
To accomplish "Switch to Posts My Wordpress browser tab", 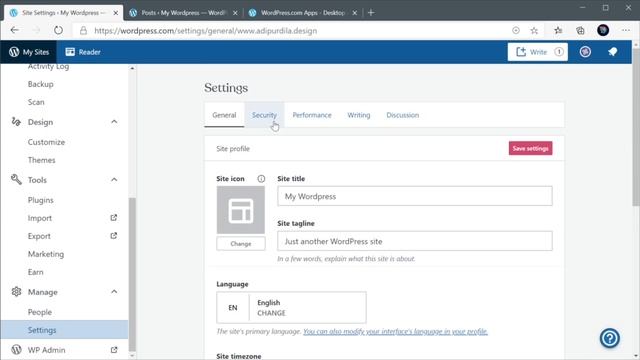I will 183,13.
